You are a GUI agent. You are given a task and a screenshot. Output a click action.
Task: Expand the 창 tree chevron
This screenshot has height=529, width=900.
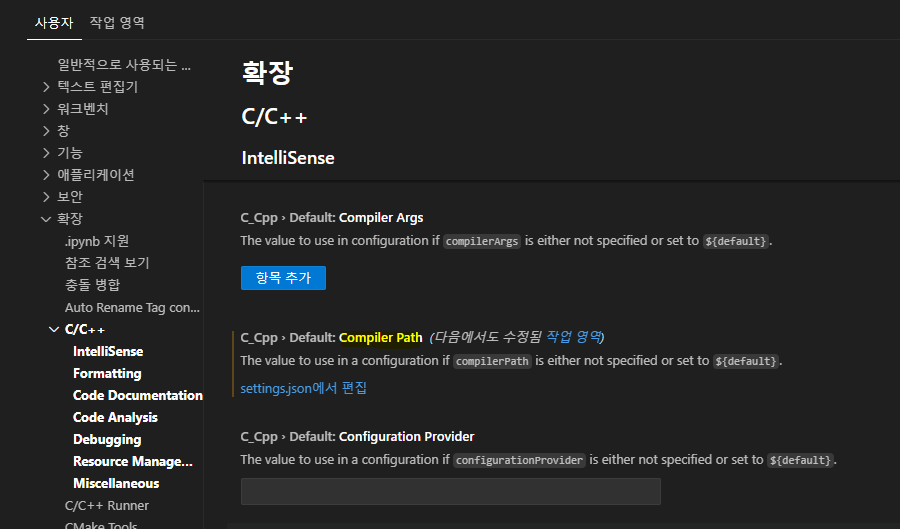click(46, 131)
